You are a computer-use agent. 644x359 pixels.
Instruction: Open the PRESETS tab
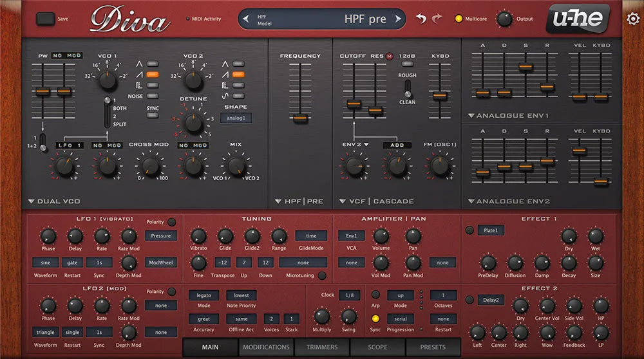(x=433, y=347)
